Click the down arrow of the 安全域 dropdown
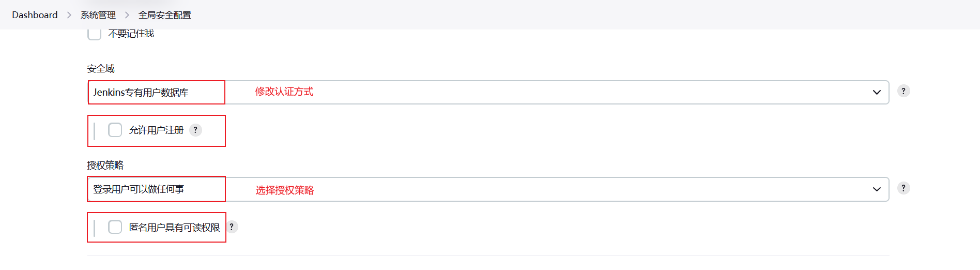 [x=877, y=93]
